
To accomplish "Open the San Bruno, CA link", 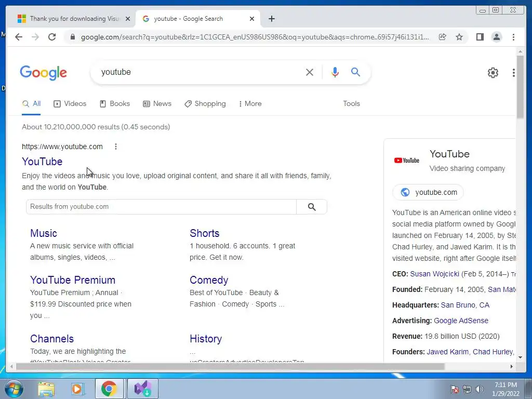I will 465,305.
